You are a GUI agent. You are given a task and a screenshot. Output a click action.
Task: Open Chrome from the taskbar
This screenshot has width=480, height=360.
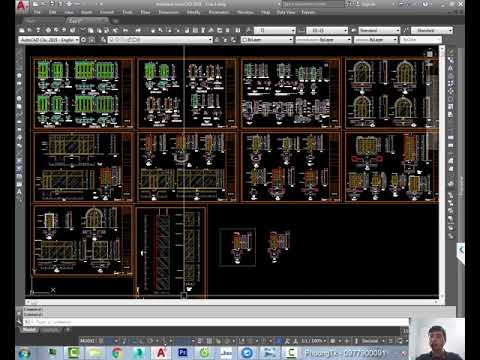coord(117,353)
